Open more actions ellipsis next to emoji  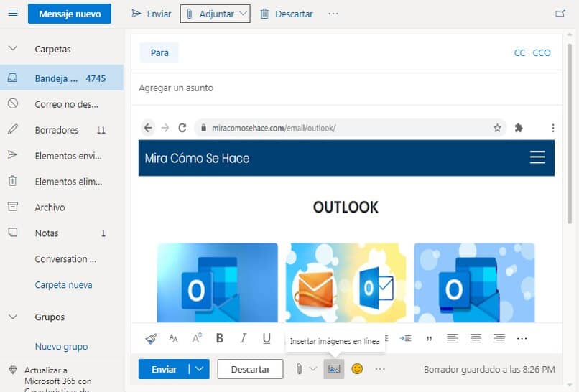click(380, 369)
